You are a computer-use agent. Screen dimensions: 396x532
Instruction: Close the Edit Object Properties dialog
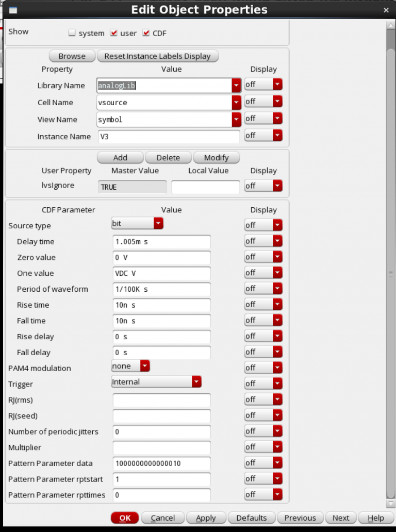point(386,10)
